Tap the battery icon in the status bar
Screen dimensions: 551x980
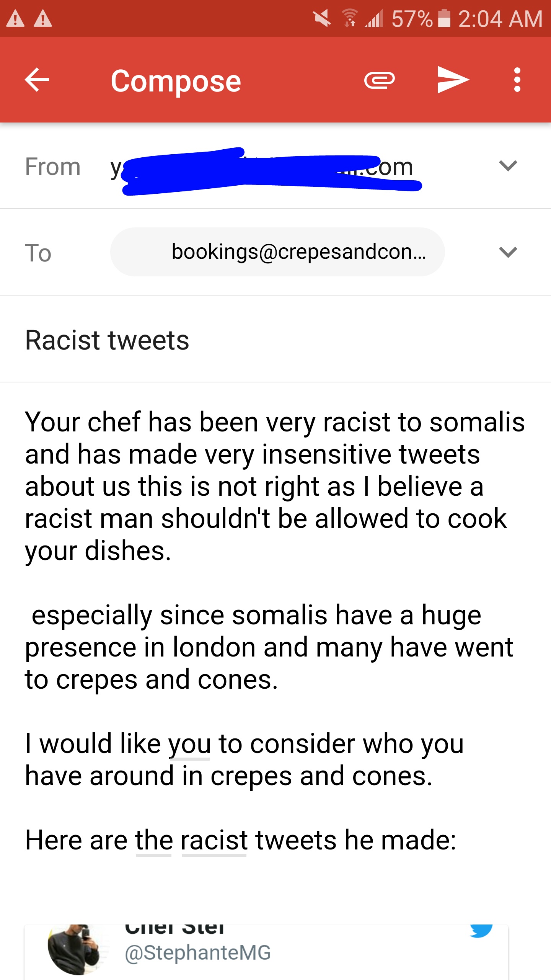[x=444, y=18]
